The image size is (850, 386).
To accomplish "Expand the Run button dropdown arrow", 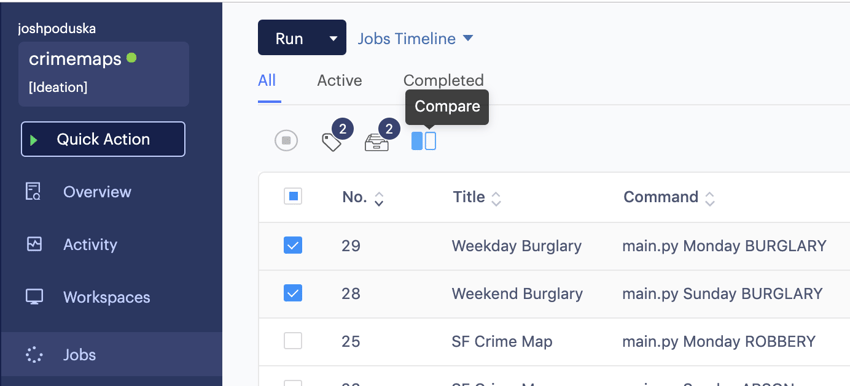I will pyautogui.click(x=334, y=38).
